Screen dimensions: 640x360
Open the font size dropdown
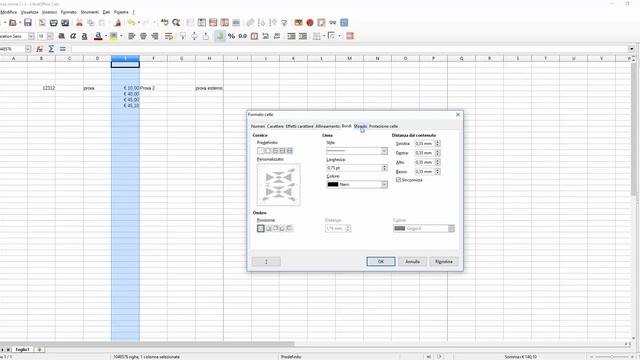(50, 36)
